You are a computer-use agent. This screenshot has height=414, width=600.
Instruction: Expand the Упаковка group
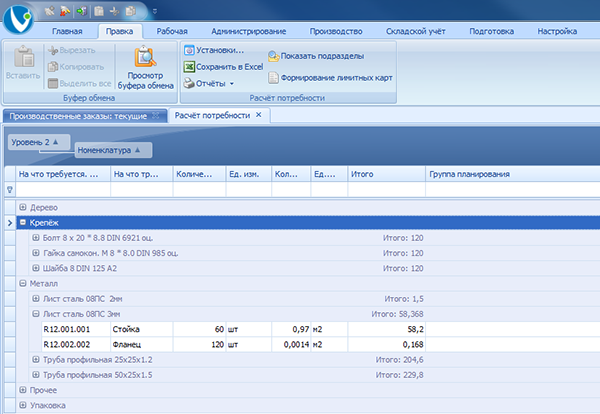tap(23, 405)
